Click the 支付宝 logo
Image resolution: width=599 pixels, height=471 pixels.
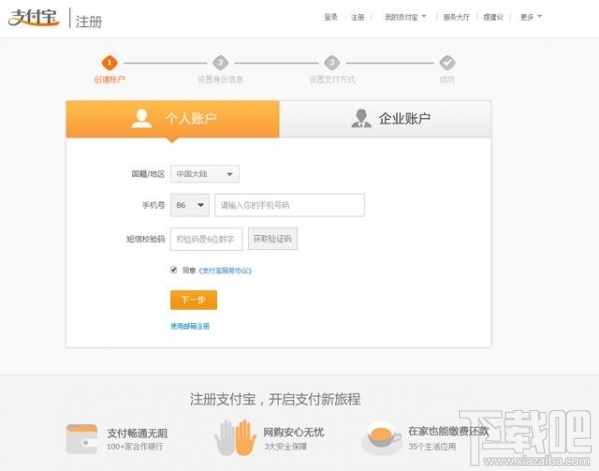tap(34, 18)
